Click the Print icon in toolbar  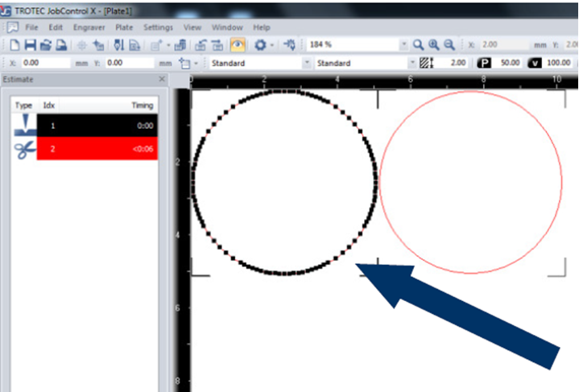pyautogui.click(x=60, y=45)
